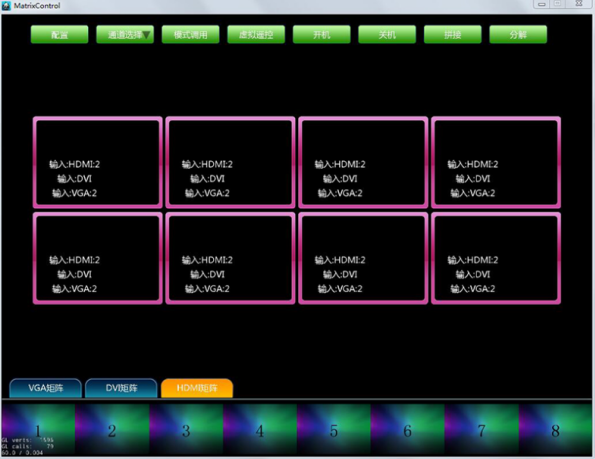Switch to the DVI矩阵 tab
This screenshot has width=595, height=459.
coord(121,388)
